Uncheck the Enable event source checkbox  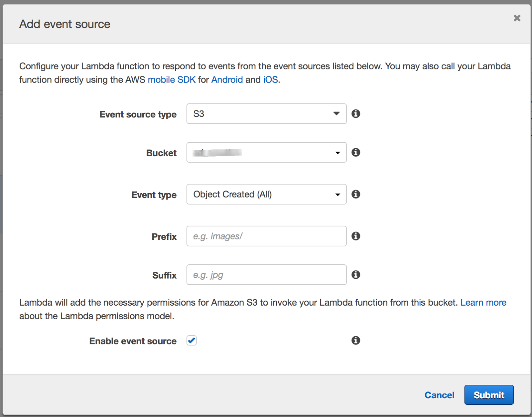pyautogui.click(x=191, y=340)
